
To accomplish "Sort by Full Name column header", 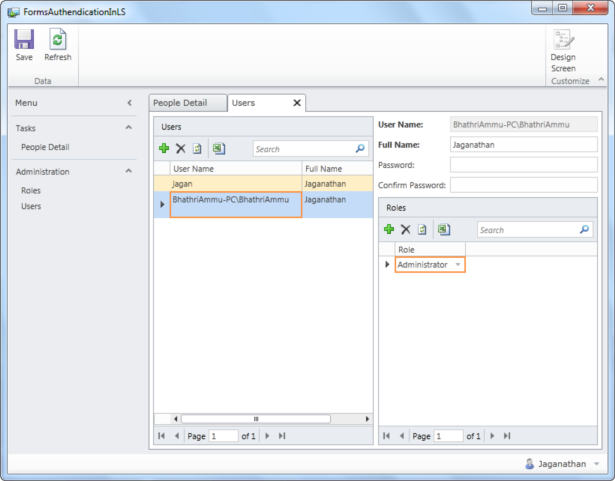I will coord(337,169).
